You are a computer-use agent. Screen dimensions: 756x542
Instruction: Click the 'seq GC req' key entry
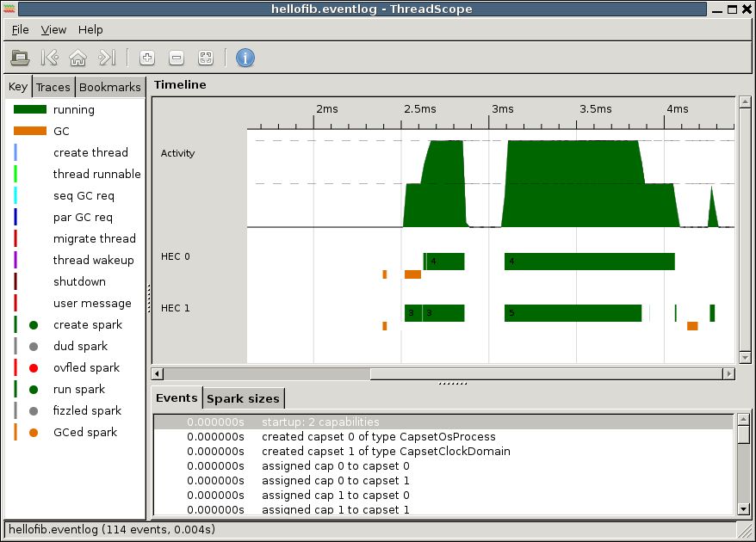84,195
